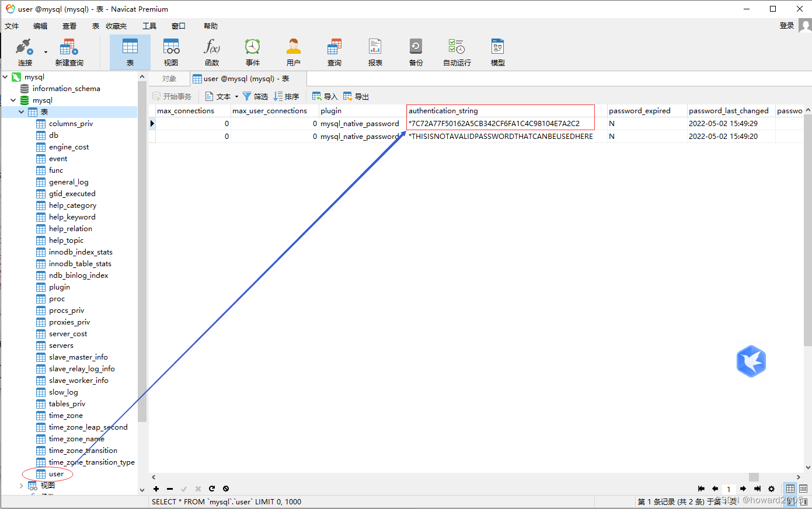Select the engine_cost table

69,147
